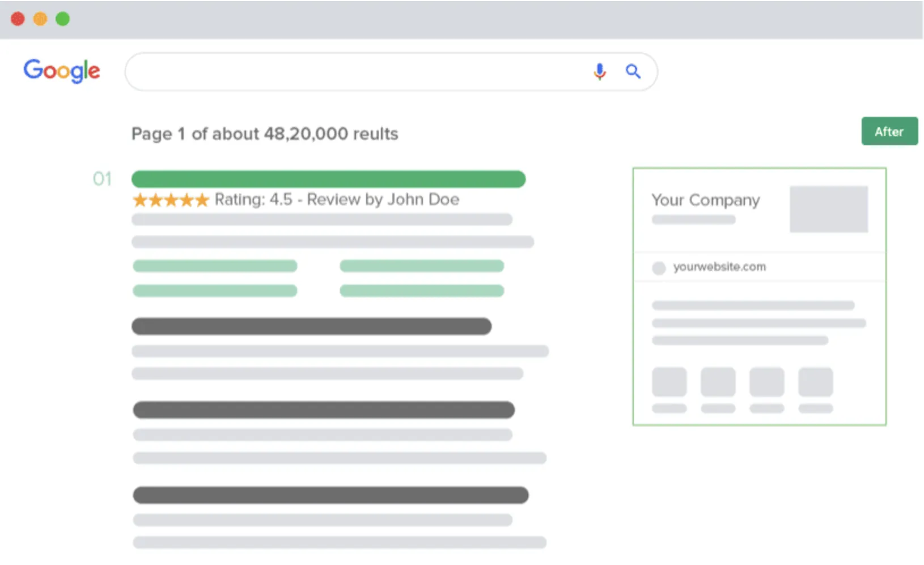This screenshot has width=924, height=565.
Task: Click the first light green sitelink bar
Action: 215,265
